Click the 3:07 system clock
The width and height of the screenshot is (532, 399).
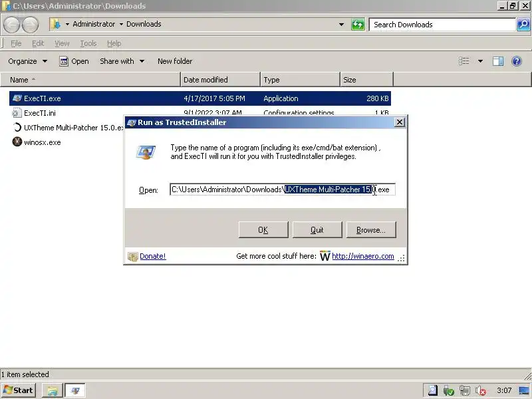(504, 390)
